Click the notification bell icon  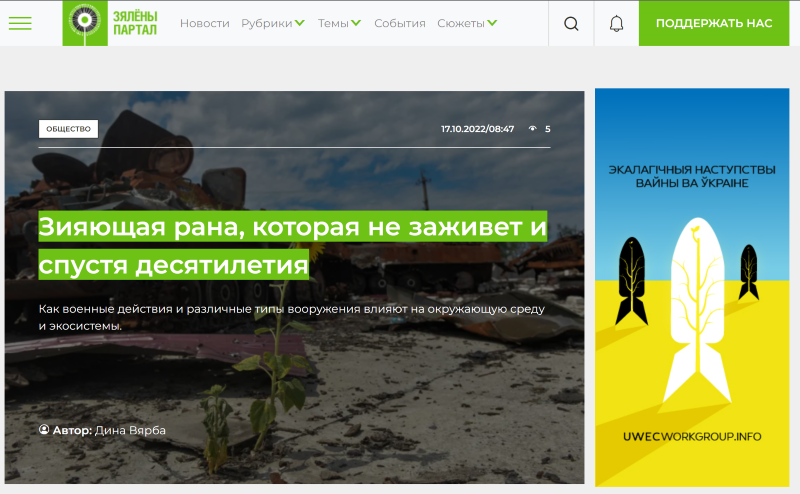tap(616, 23)
